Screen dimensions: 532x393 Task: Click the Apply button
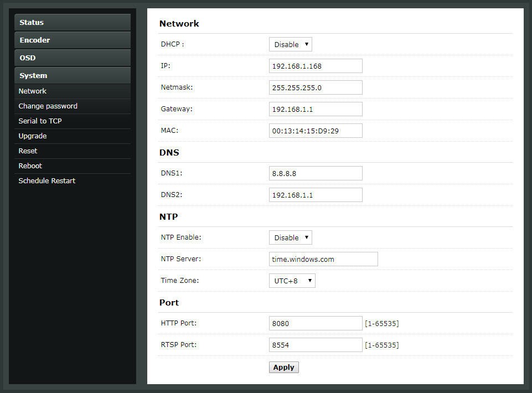(284, 367)
